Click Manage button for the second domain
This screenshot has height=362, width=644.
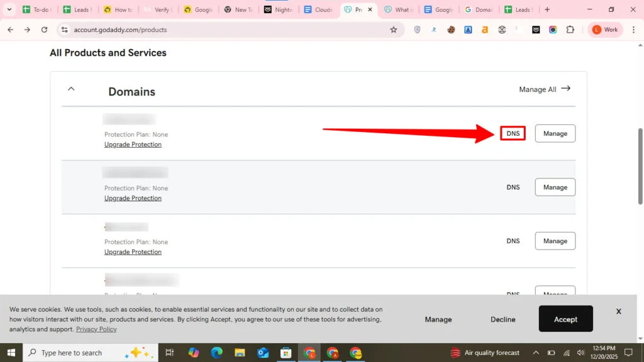[x=555, y=187]
